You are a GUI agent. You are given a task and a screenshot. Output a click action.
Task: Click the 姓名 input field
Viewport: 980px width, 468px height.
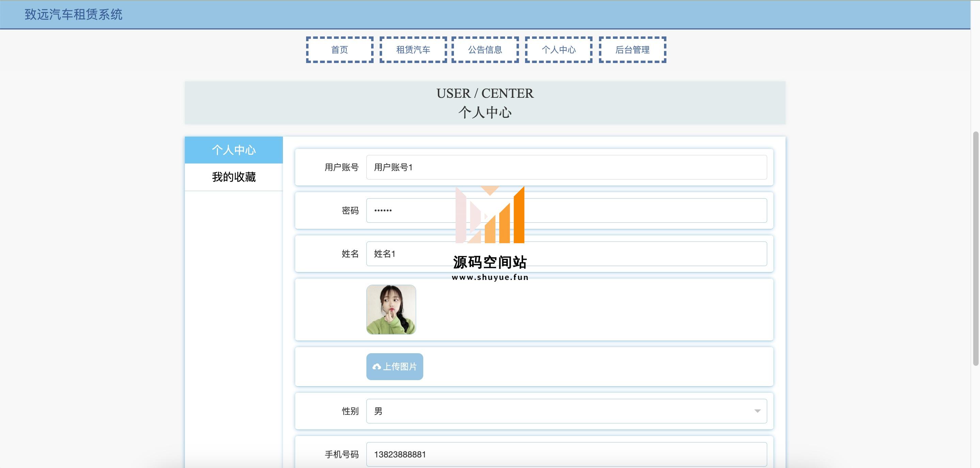click(567, 254)
